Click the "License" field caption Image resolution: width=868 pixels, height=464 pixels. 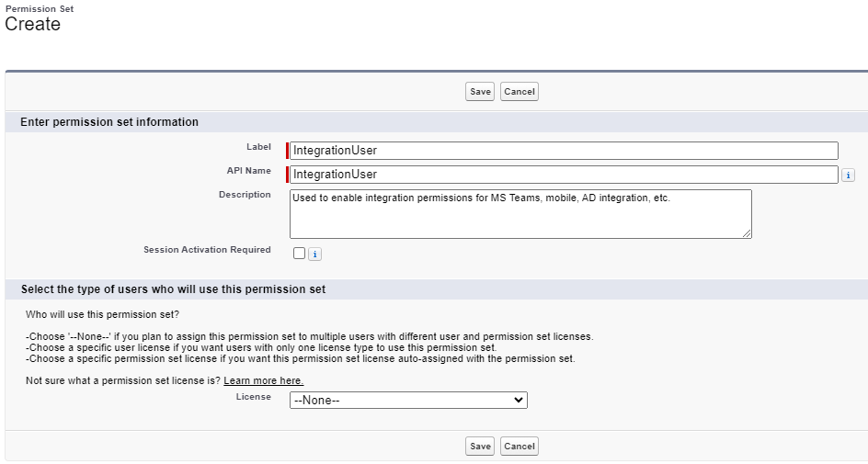254,397
